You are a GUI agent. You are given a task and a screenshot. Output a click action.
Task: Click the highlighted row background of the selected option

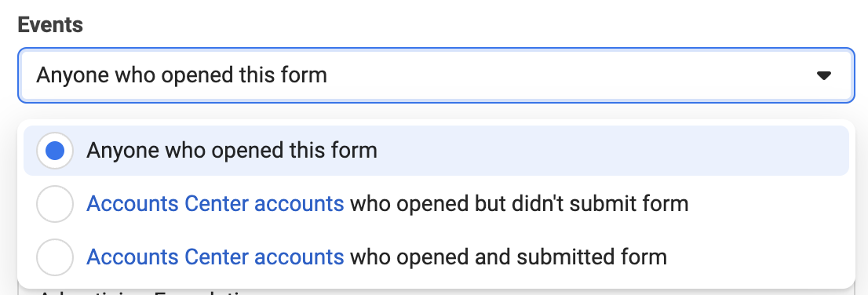tap(609, 151)
